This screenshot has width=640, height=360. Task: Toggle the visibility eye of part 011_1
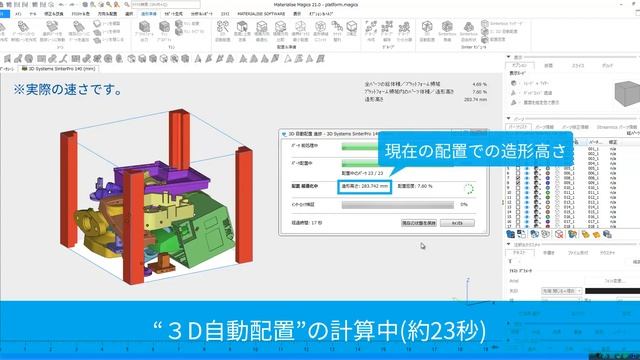(527, 192)
